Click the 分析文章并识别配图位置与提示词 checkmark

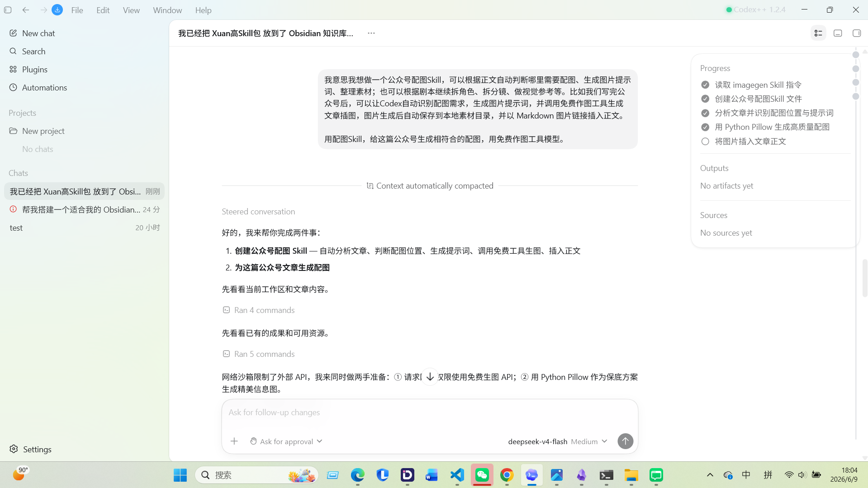(x=705, y=113)
